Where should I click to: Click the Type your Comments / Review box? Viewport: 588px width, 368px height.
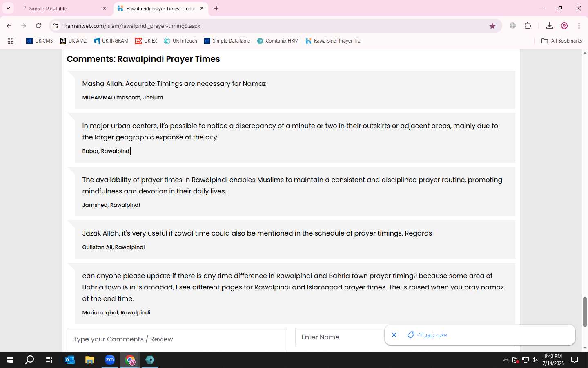177,339
